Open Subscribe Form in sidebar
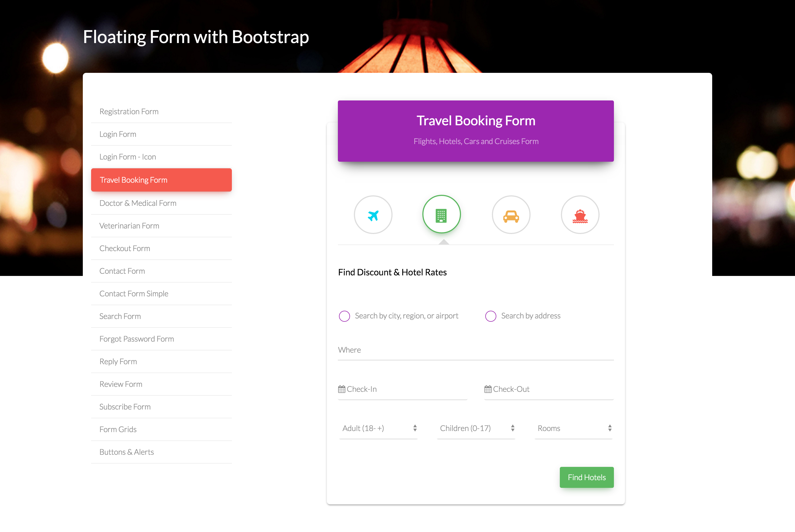795x532 pixels. [161, 407]
